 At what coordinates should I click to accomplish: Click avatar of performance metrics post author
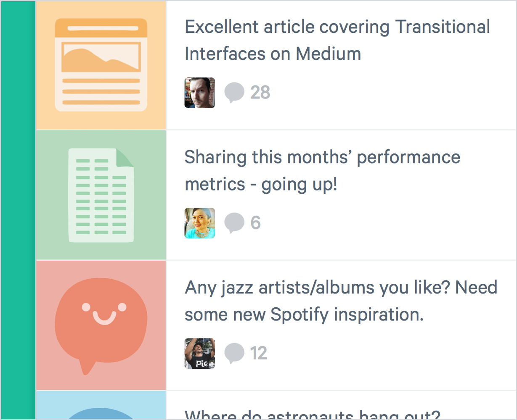pyautogui.click(x=200, y=223)
